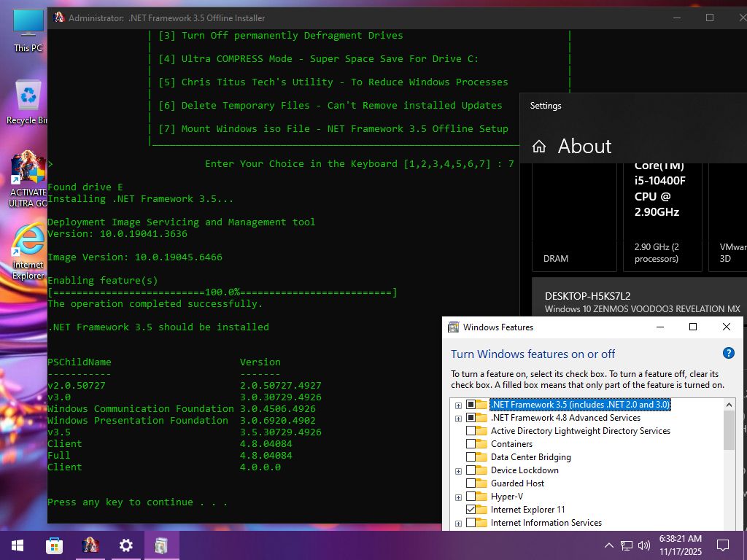Open This PC desktop icon

click(28, 31)
